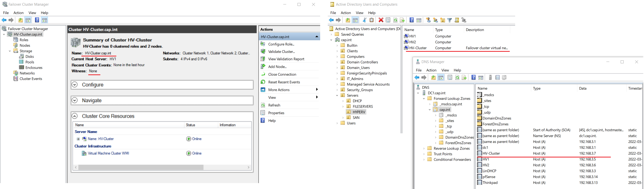644x189 pixels.
Task: Click Export List icon in Active Directory toolbar
Action: (x=402, y=20)
